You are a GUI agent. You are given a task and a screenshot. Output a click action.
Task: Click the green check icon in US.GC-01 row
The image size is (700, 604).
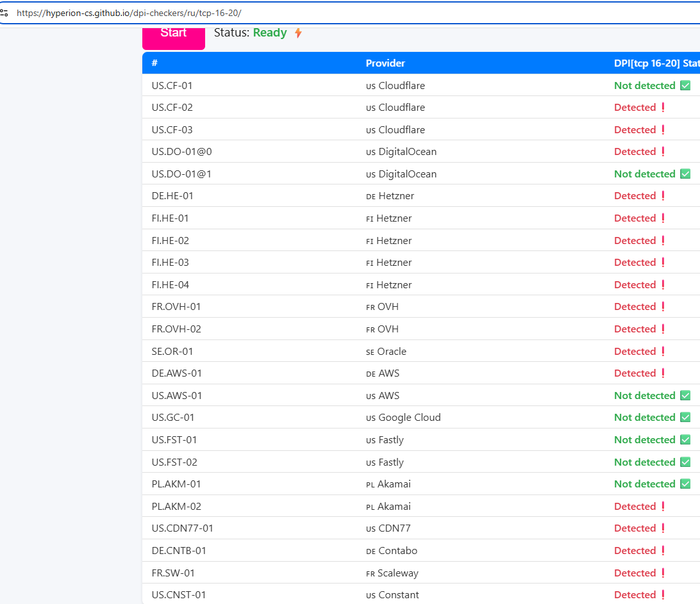click(685, 417)
